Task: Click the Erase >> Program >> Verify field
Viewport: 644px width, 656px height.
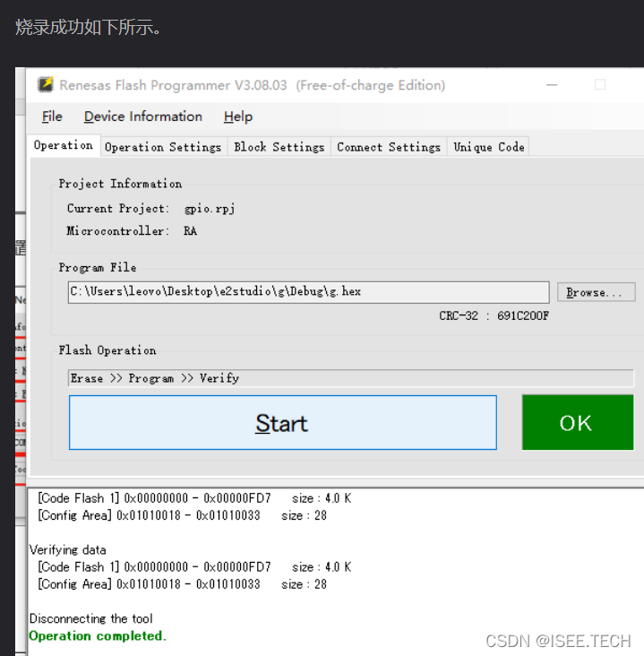Action: (350, 378)
